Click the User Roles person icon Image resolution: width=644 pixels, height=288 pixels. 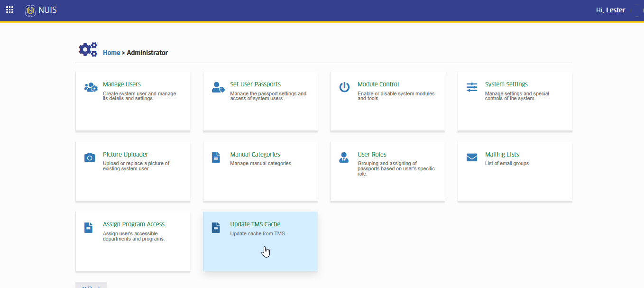point(344,158)
